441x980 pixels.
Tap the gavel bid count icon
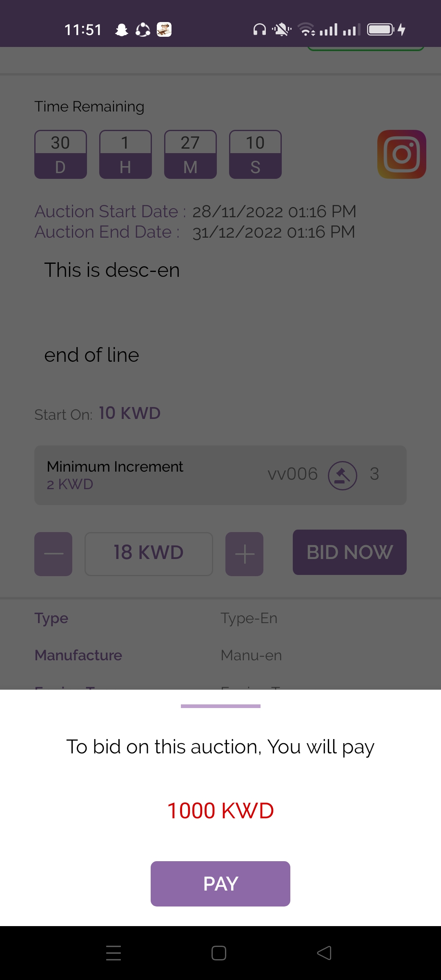click(343, 475)
